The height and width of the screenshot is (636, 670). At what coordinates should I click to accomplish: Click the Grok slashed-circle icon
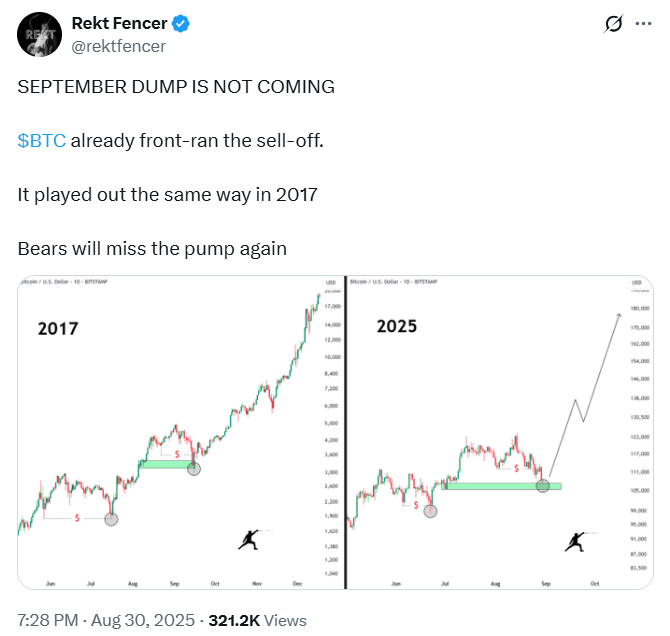coord(614,24)
